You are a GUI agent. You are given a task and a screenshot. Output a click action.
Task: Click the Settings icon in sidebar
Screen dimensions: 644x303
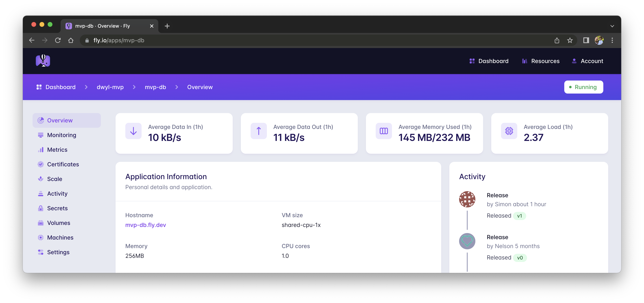point(40,252)
